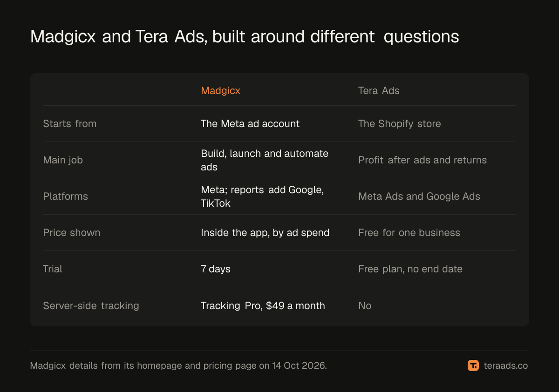
Task: Click the 'No' cell for Tera Ads
Action: tap(365, 305)
